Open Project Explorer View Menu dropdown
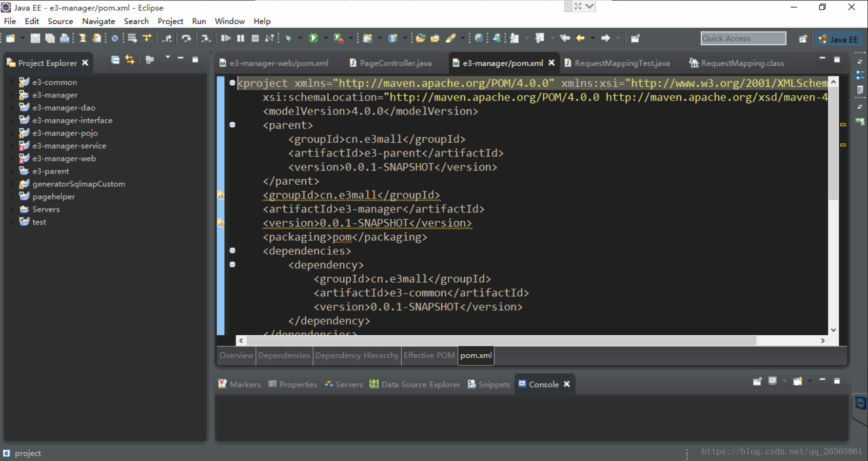The image size is (868, 461). [168, 58]
